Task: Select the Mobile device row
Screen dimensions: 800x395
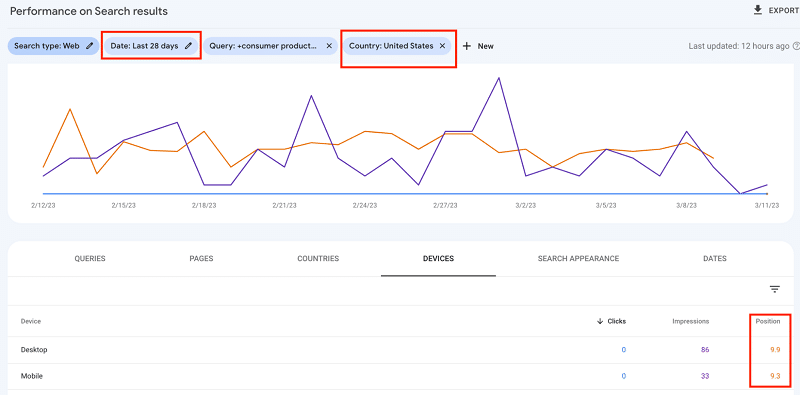Action: (x=400, y=377)
